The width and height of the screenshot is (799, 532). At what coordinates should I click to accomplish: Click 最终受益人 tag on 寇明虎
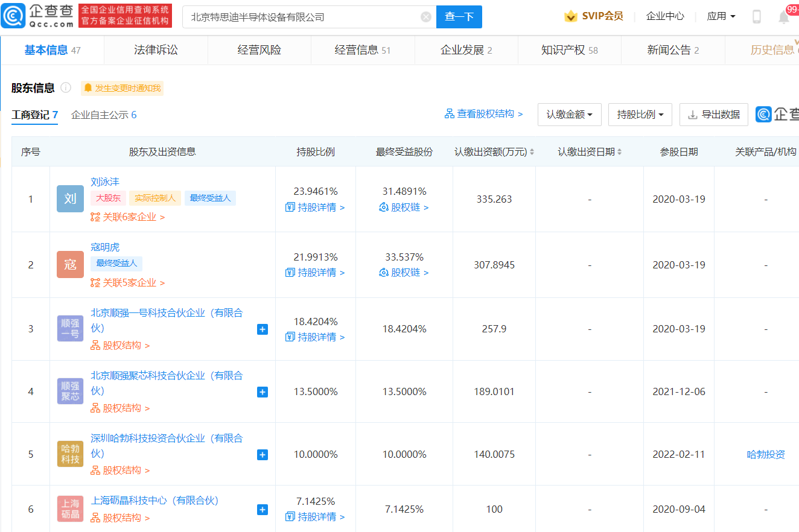(x=116, y=264)
